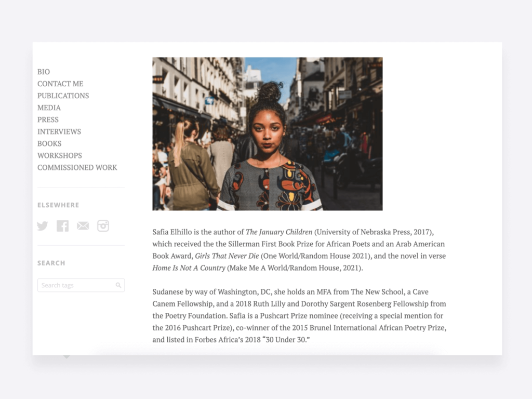Viewport: 532px width, 399px height.
Task: Go to the BIO page
Action: coord(44,72)
